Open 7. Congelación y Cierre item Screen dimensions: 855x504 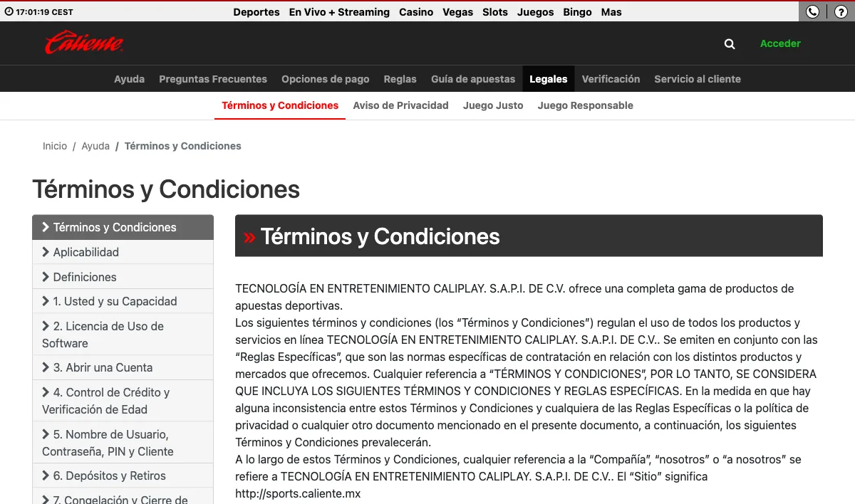[123, 496]
